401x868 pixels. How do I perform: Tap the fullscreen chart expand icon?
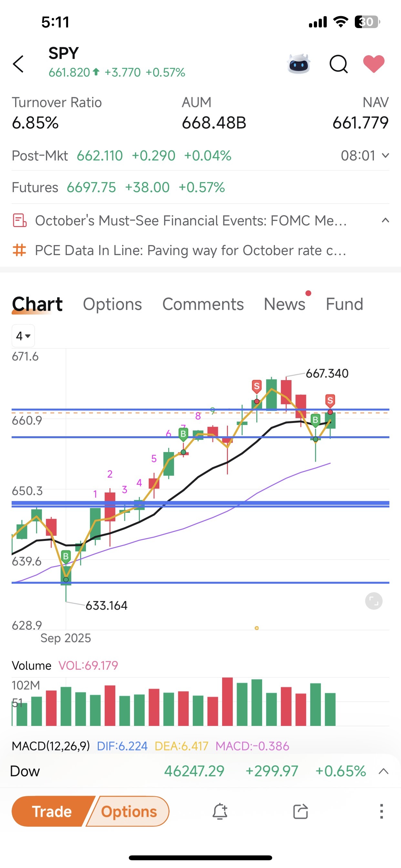click(x=374, y=601)
